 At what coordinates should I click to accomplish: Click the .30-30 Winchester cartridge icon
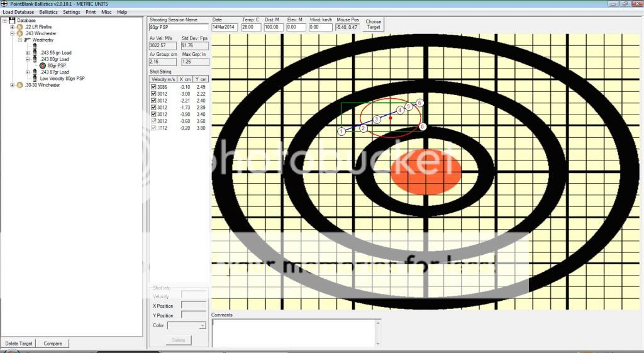[x=19, y=85]
